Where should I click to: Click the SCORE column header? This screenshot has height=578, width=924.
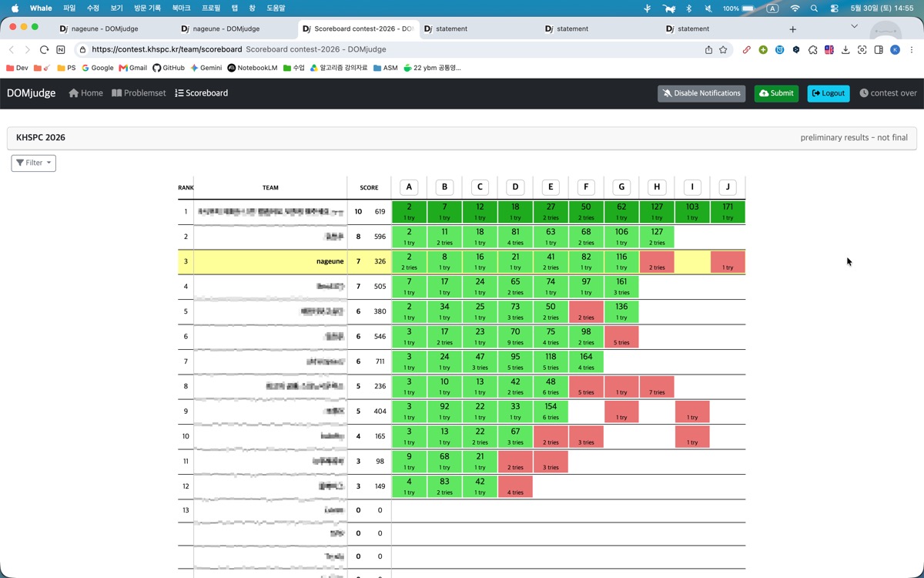369,187
